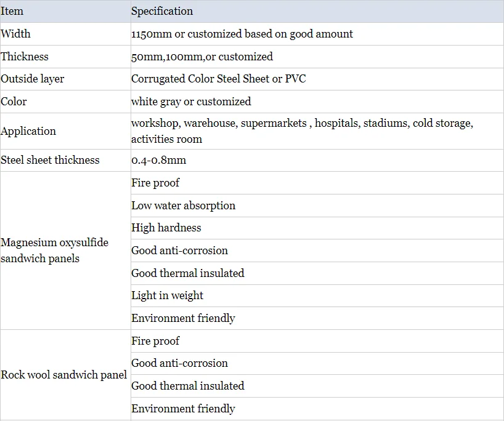
Task: Click the Item column header
Action: (12, 11)
